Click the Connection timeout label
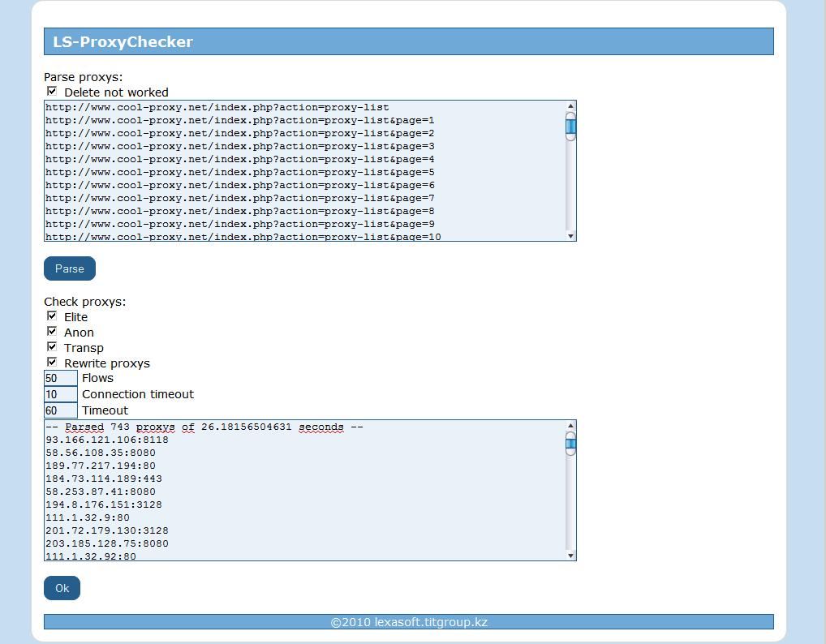The width and height of the screenshot is (826, 644). [138, 394]
